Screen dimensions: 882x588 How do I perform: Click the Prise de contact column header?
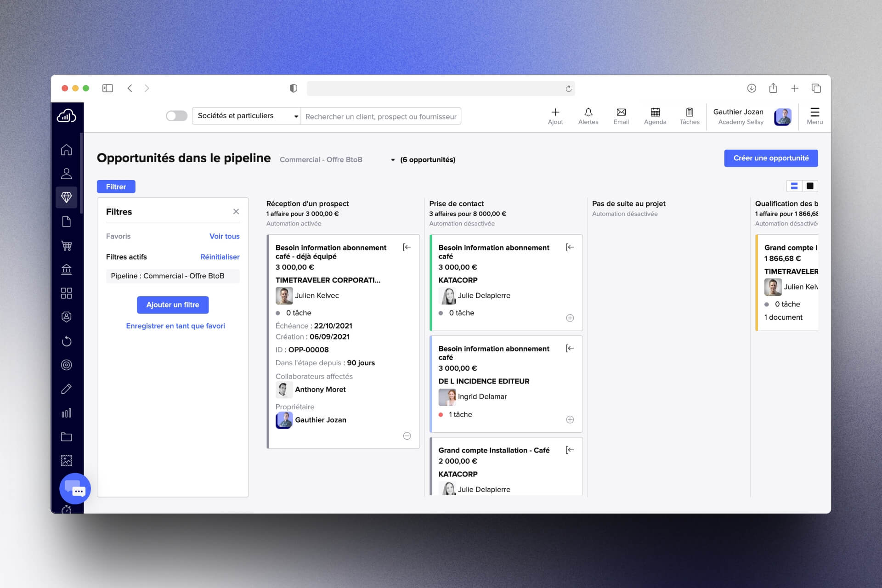tap(456, 204)
